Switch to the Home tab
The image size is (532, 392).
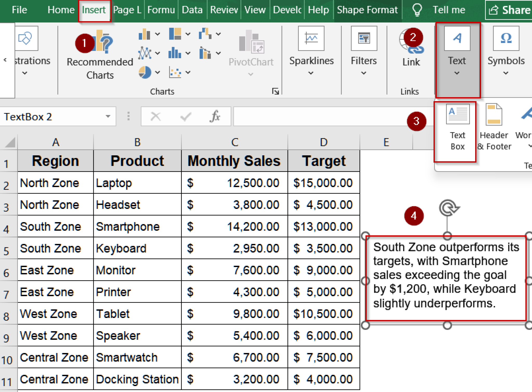[61, 10]
